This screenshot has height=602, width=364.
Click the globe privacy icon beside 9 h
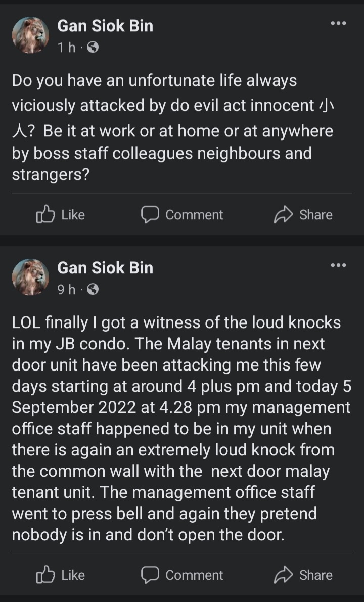coord(93,289)
